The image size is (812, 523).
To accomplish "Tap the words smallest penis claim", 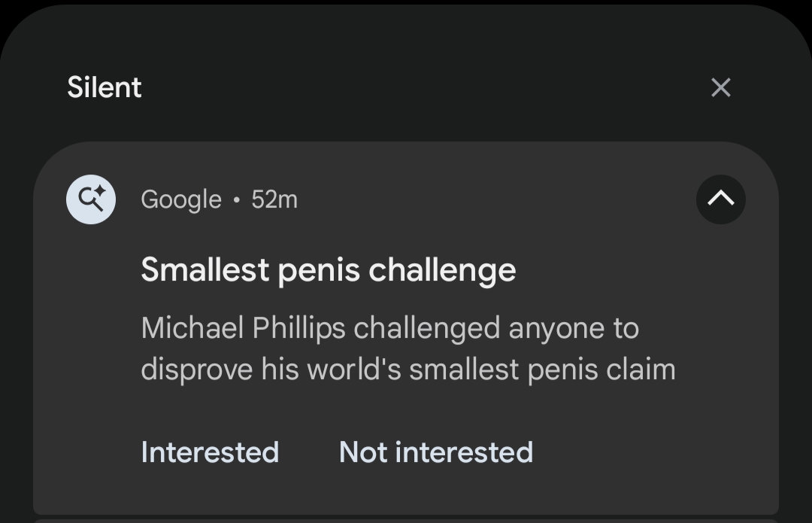I will tap(542, 369).
